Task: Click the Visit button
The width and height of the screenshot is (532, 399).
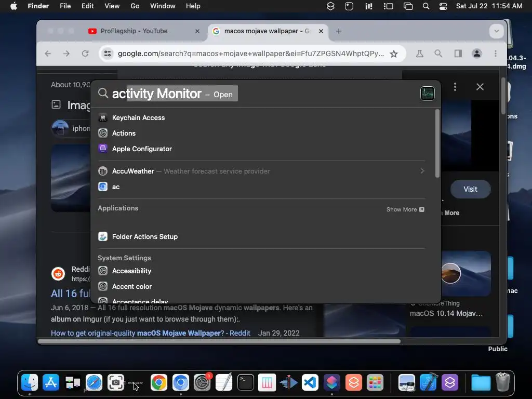Action: tap(470, 189)
